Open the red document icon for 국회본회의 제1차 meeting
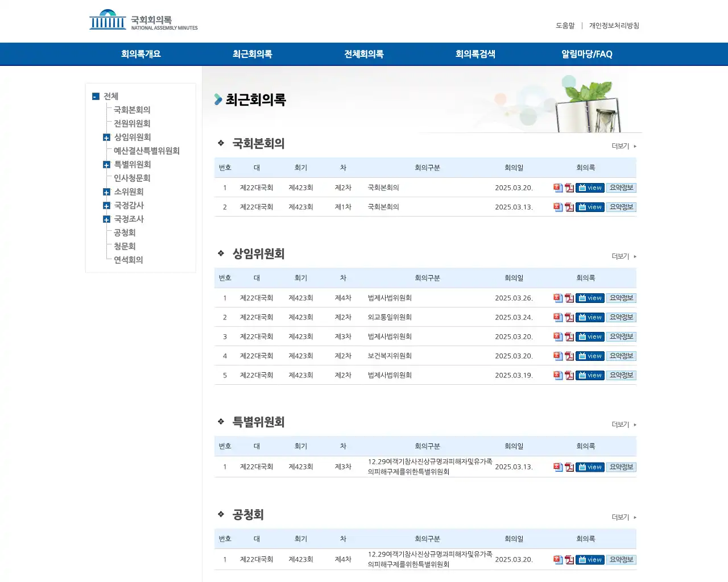 [558, 207]
